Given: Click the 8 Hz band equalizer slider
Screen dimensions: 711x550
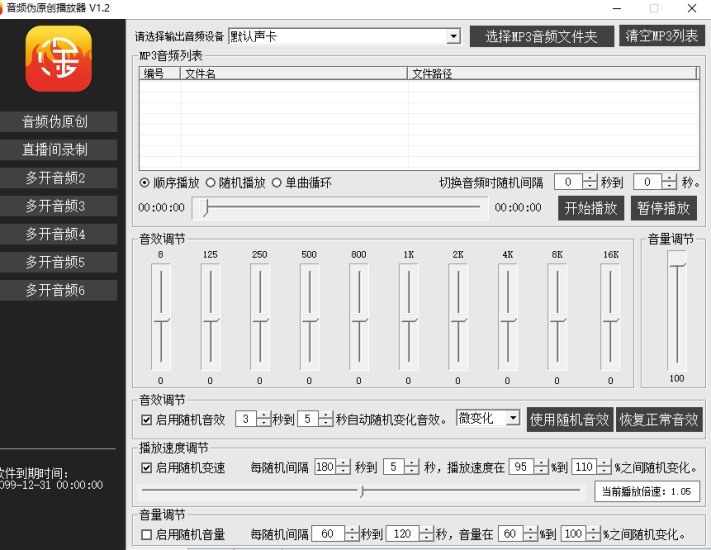Looking at the screenshot, I should [x=161, y=317].
